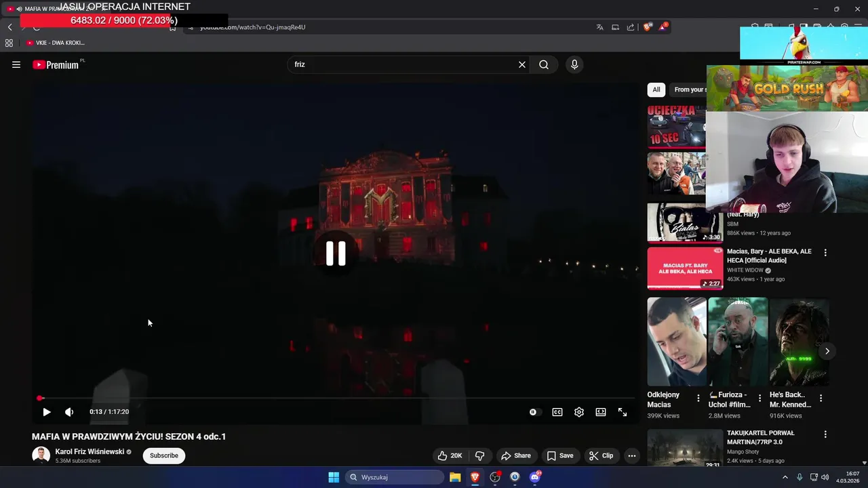Click the system tray volume icon
Screen dimensions: 868x488
[x=825, y=477]
